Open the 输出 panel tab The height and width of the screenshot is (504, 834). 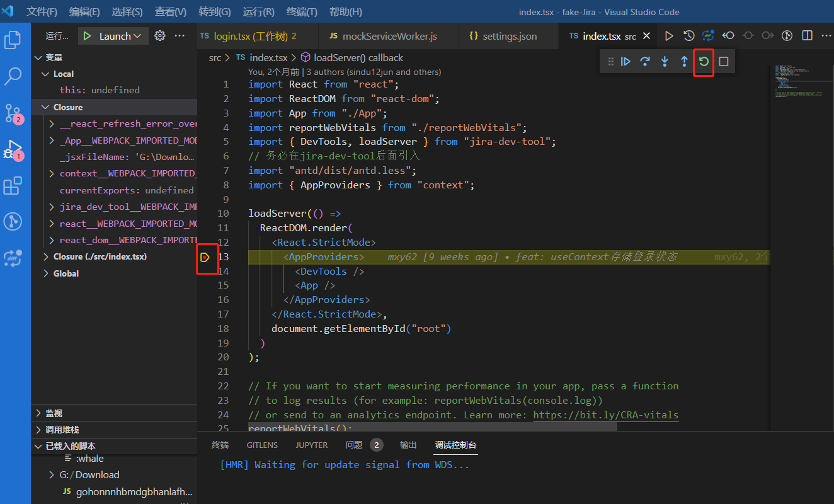tap(408, 445)
